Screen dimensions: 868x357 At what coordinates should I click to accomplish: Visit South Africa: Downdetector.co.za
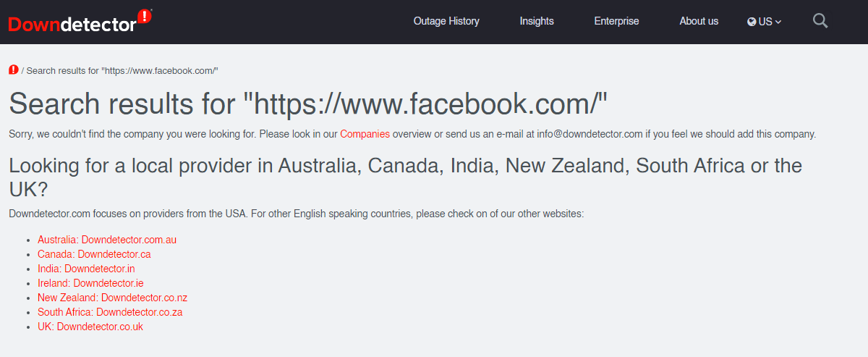click(110, 312)
